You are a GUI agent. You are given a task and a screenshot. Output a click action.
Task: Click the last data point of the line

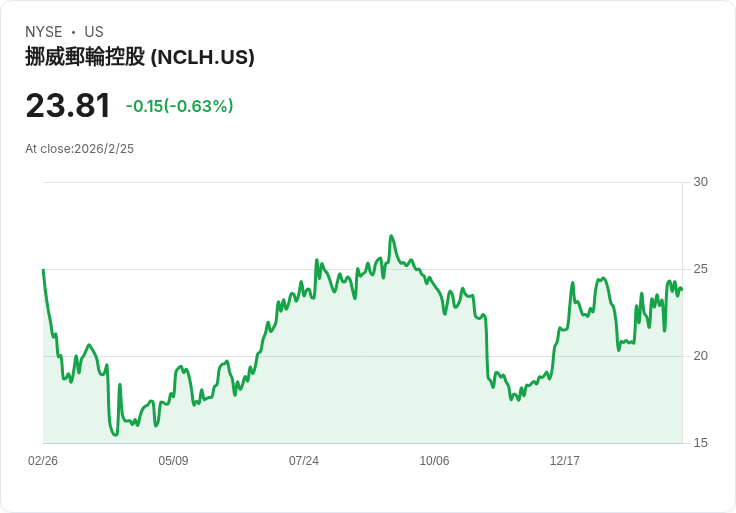tap(682, 289)
